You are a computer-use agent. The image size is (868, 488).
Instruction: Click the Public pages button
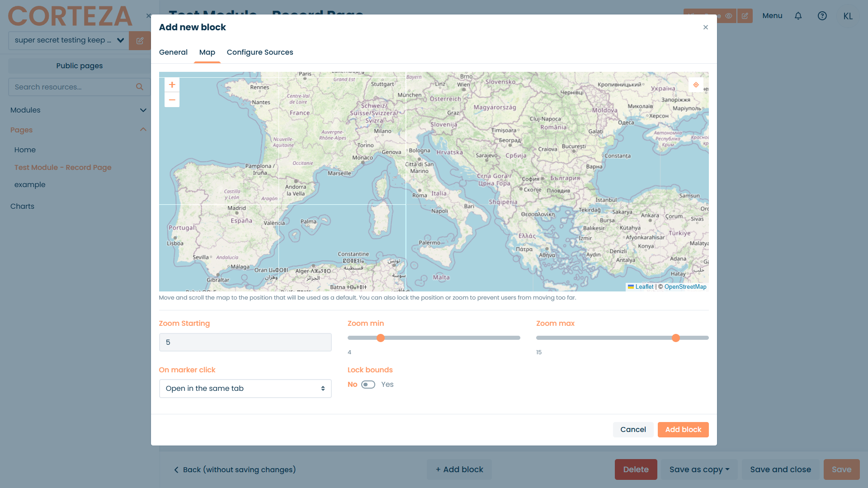coord(79,66)
